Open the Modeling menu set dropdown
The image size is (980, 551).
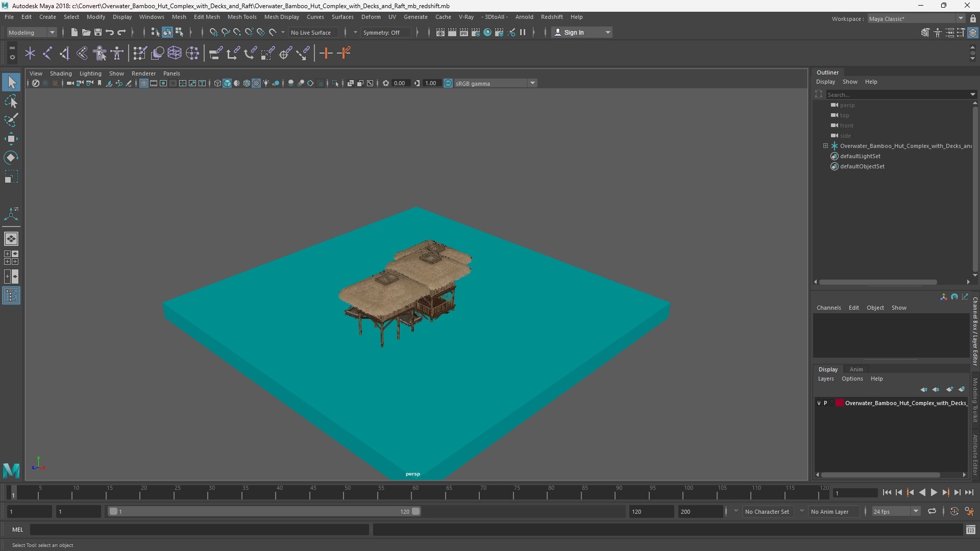(32, 32)
